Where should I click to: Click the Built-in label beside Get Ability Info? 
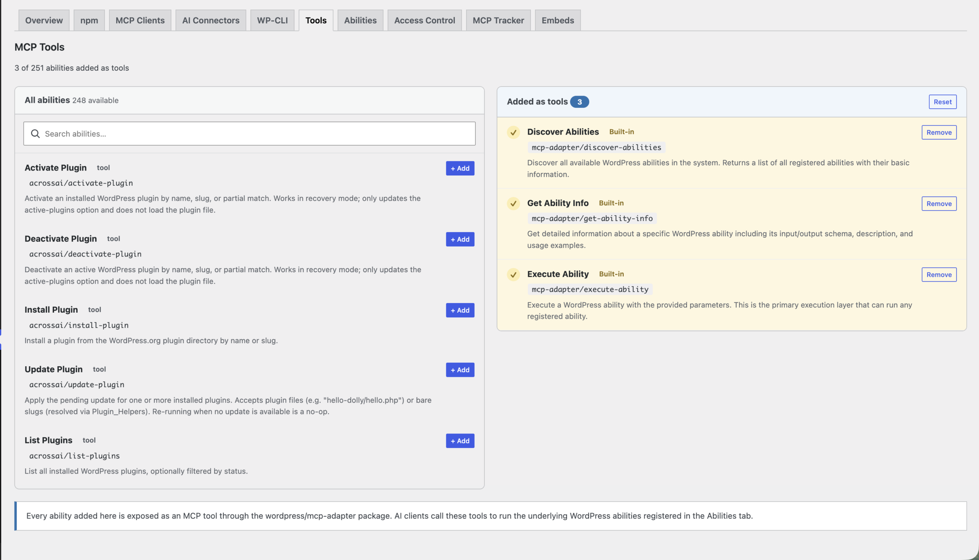611,203
